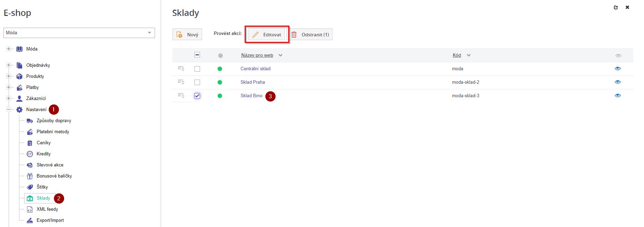
Task: Click the XML feedy file icon
Action: [x=30, y=209]
